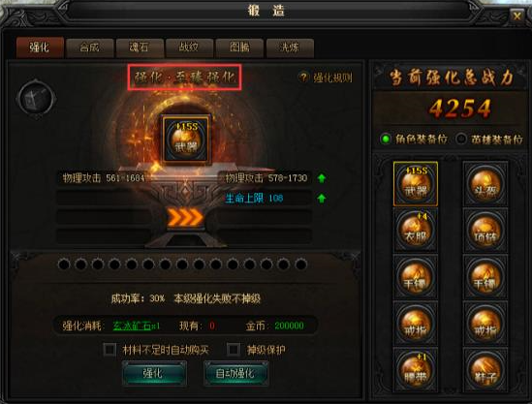Image resolution: width=532 pixels, height=404 pixels.
Task: Choose the +4 衣服 equipment slot
Action: [416, 231]
